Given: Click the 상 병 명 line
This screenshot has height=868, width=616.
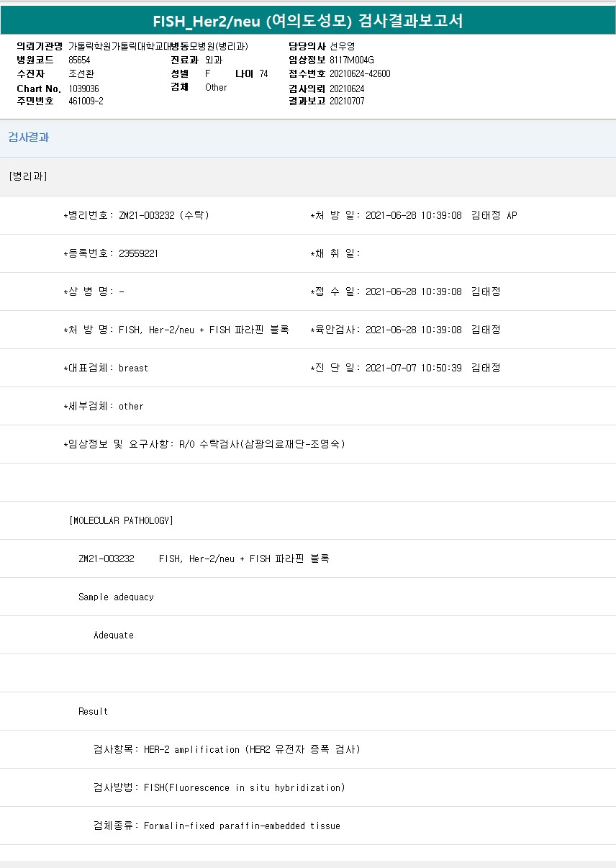Looking at the screenshot, I should click(x=94, y=291).
